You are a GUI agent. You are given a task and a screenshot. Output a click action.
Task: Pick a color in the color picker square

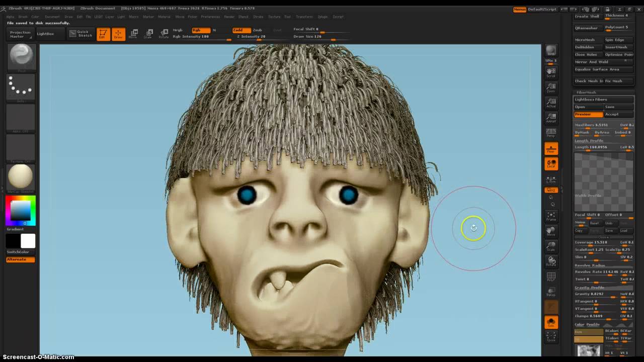[x=21, y=210]
